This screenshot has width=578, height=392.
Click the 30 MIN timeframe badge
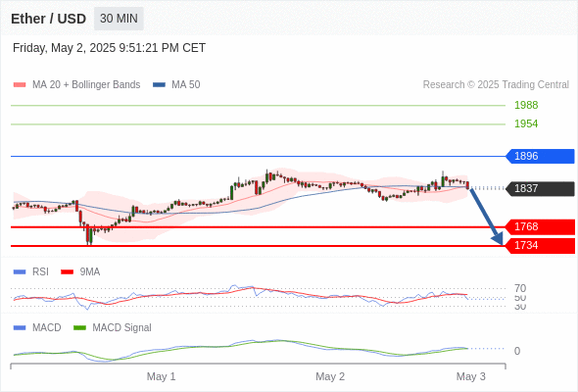click(x=119, y=19)
